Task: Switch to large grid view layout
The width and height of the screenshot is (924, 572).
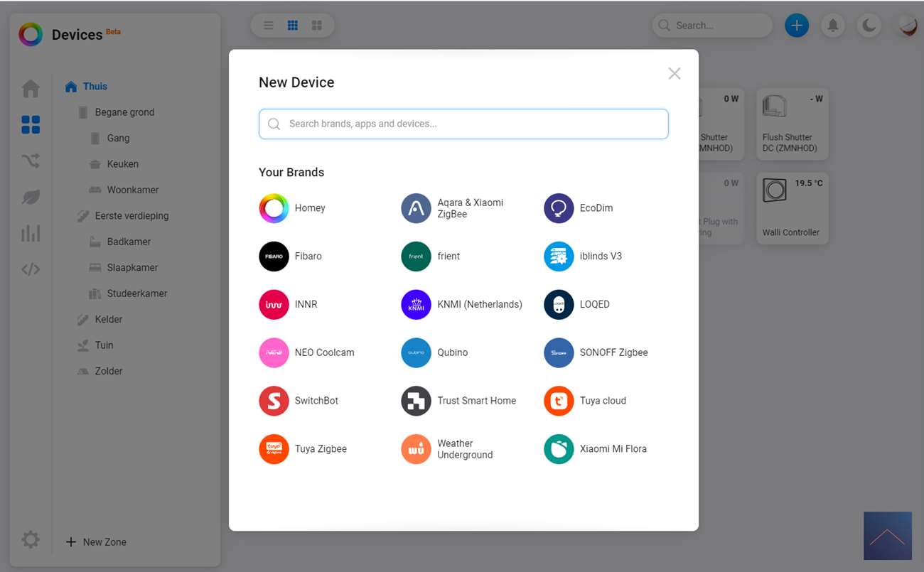Action: [x=317, y=26]
